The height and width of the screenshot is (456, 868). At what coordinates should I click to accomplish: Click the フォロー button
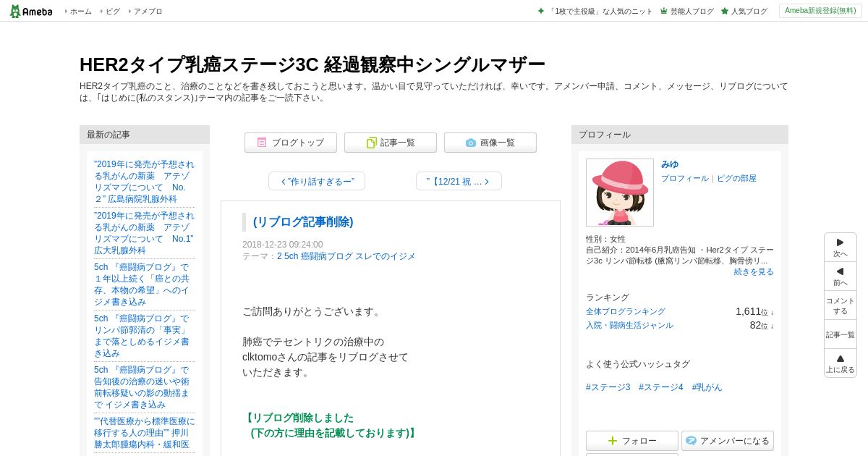[632, 441]
